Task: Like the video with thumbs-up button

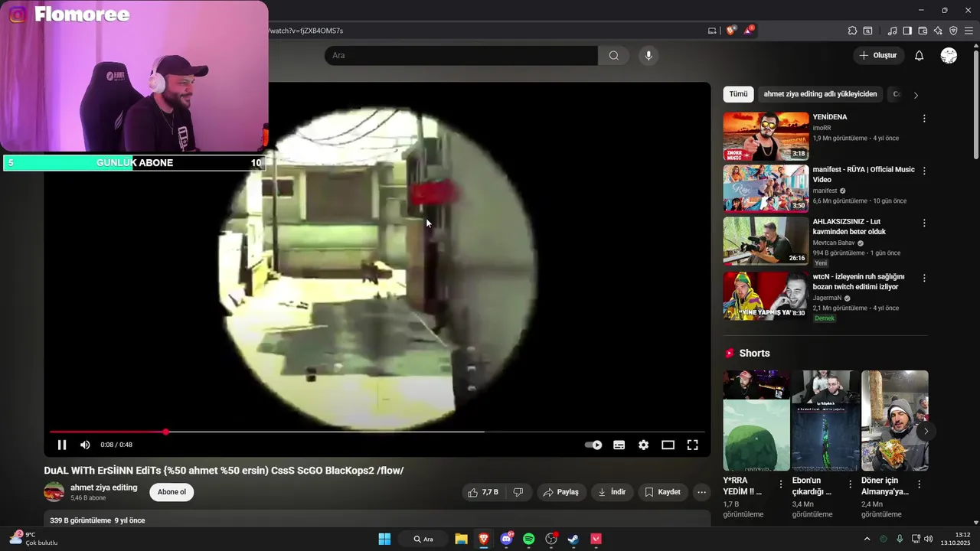Action: click(483, 492)
